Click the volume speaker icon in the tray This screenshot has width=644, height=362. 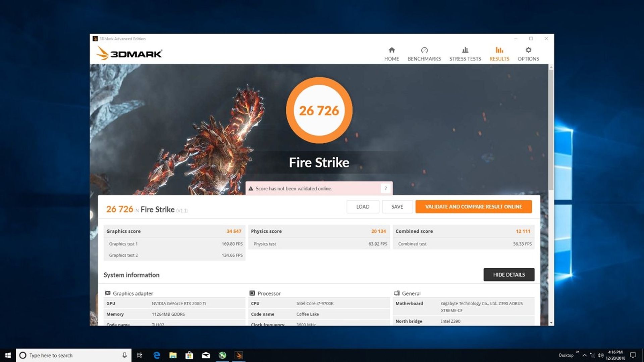tap(600, 355)
